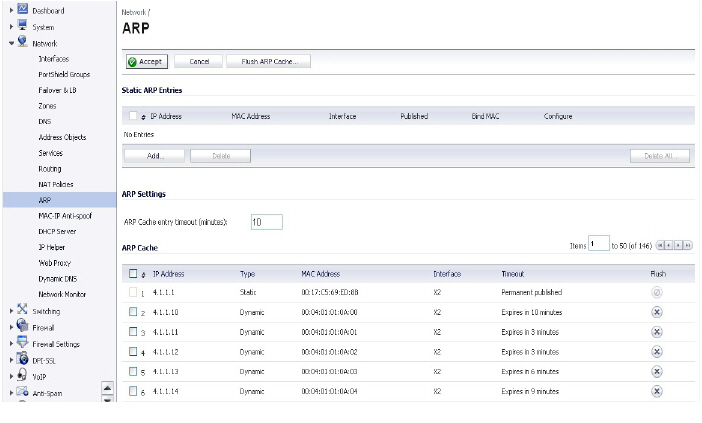The image size is (702, 423).
Task: Click the Firewall Settings icon
Action: pos(22,342)
